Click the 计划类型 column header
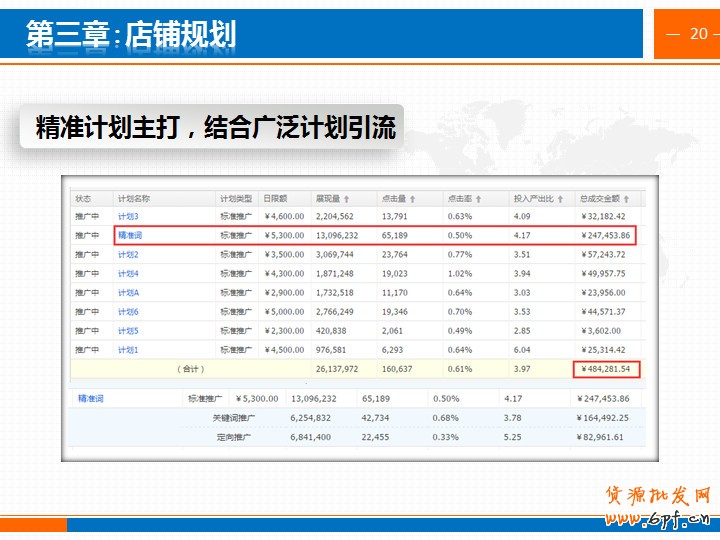Viewport: 720px width, 540px height. tap(234, 199)
